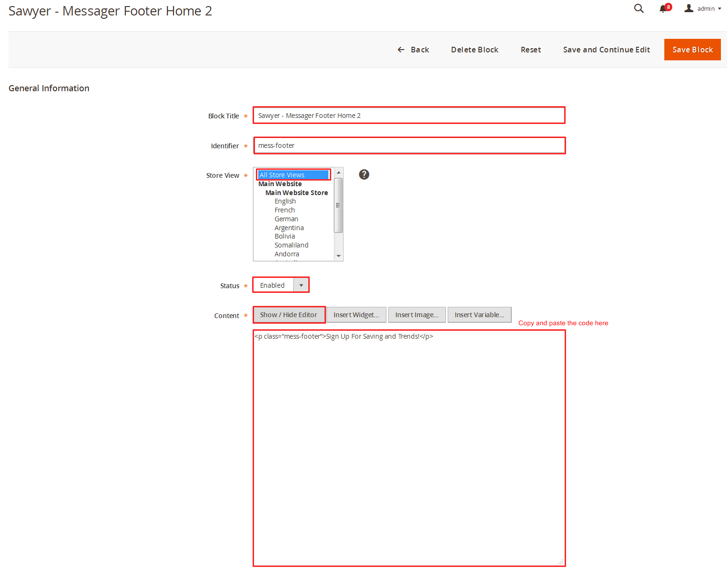
Task: Select French store view
Action: click(284, 210)
